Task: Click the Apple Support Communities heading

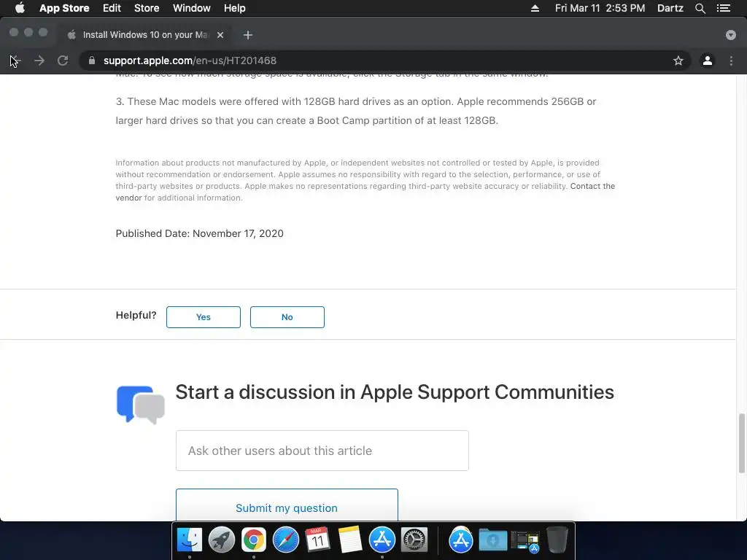Action: pyautogui.click(x=395, y=392)
